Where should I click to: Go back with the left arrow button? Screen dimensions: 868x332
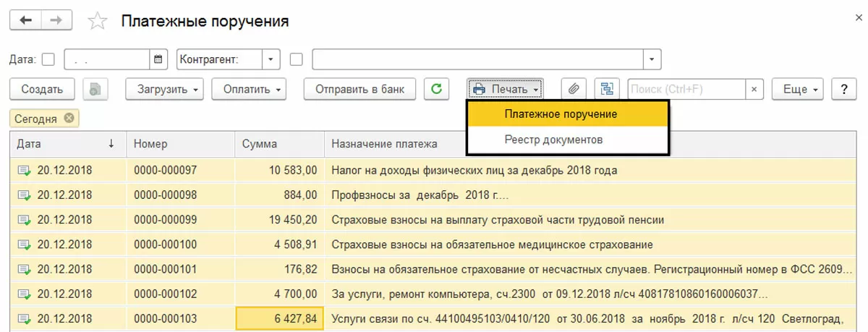tap(26, 20)
